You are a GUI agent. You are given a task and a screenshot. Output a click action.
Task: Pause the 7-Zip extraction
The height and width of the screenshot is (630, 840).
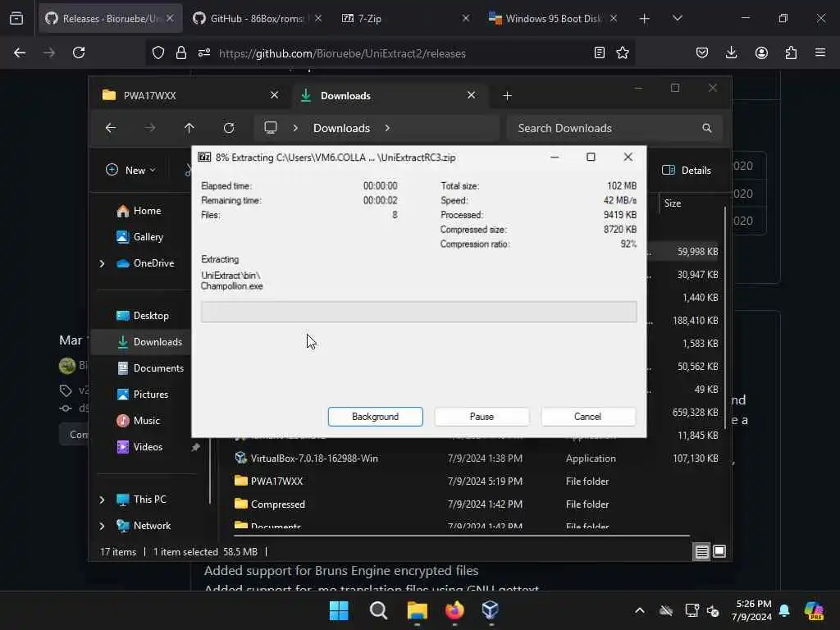click(x=482, y=416)
